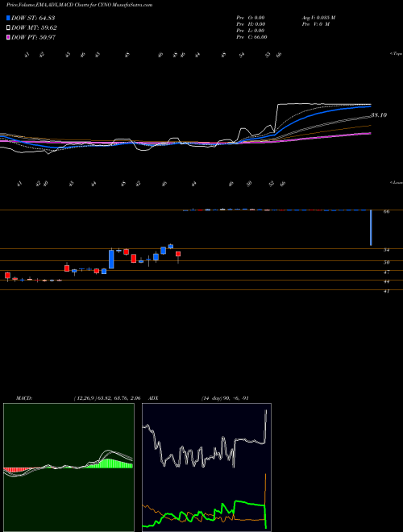Click the 66 price level label

click(x=386, y=211)
